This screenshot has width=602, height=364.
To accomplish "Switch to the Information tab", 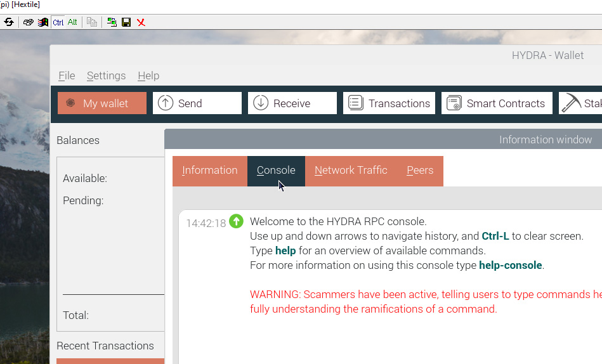I will [x=209, y=171].
